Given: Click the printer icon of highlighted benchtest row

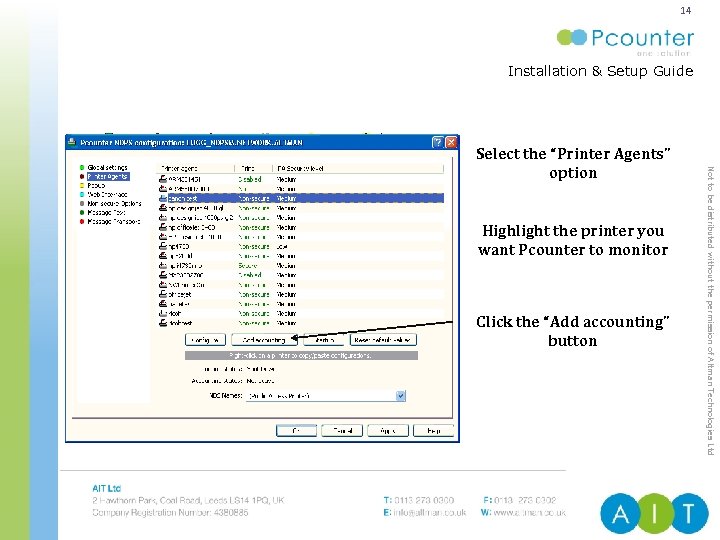Looking at the screenshot, I should click(163, 198).
